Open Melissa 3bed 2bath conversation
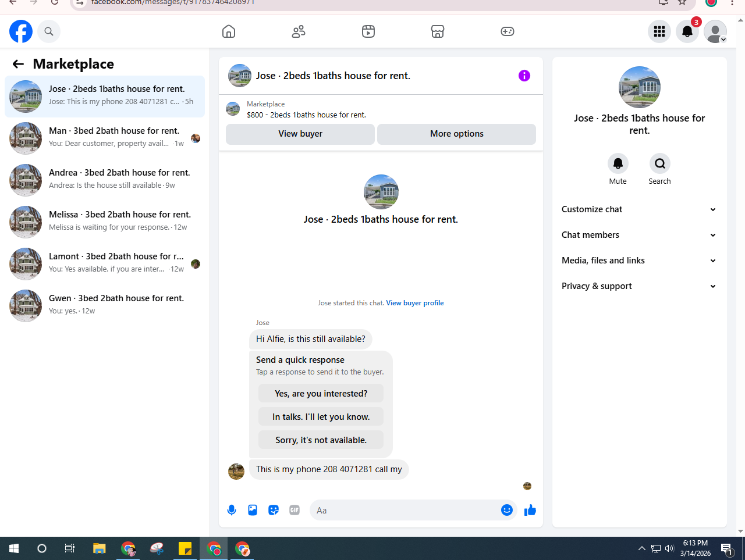The height and width of the screenshot is (560, 745). click(105, 222)
